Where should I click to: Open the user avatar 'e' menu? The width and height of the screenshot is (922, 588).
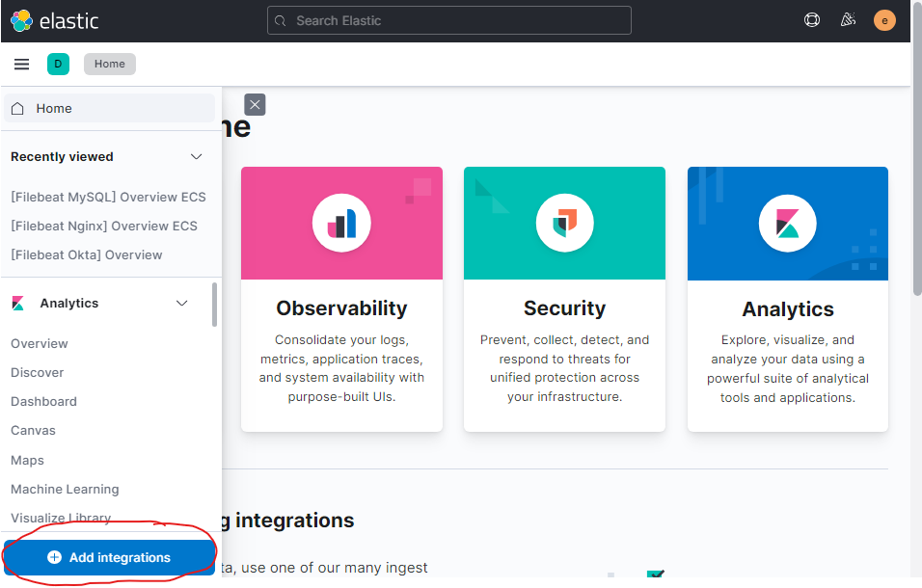coord(884,20)
